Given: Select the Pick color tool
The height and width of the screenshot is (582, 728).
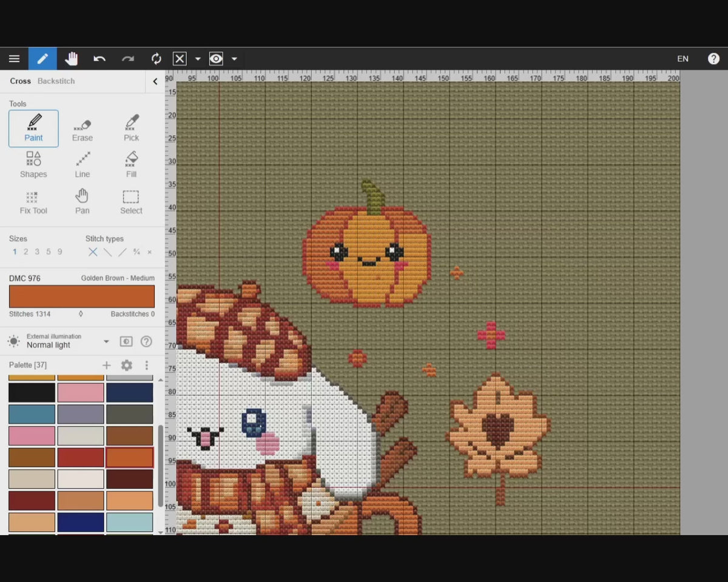Looking at the screenshot, I should (x=131, y=129).
